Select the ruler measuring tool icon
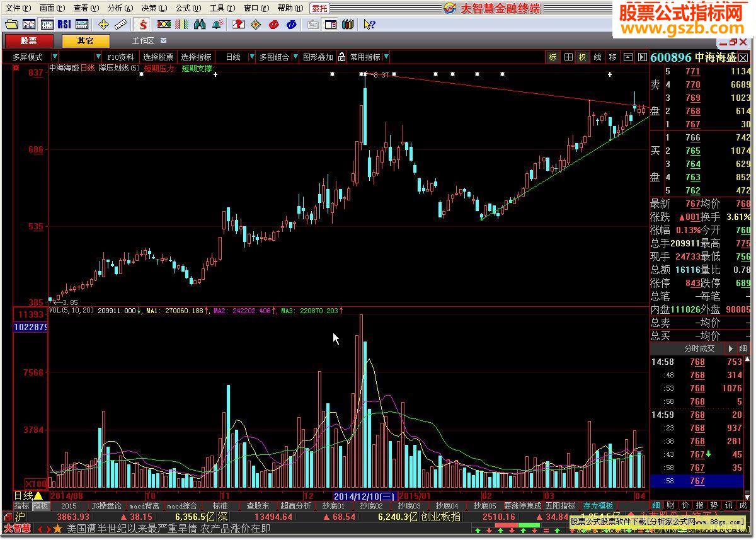Viewport: 756px width, 540px height. pyautogui.click(x=120, y=25)
